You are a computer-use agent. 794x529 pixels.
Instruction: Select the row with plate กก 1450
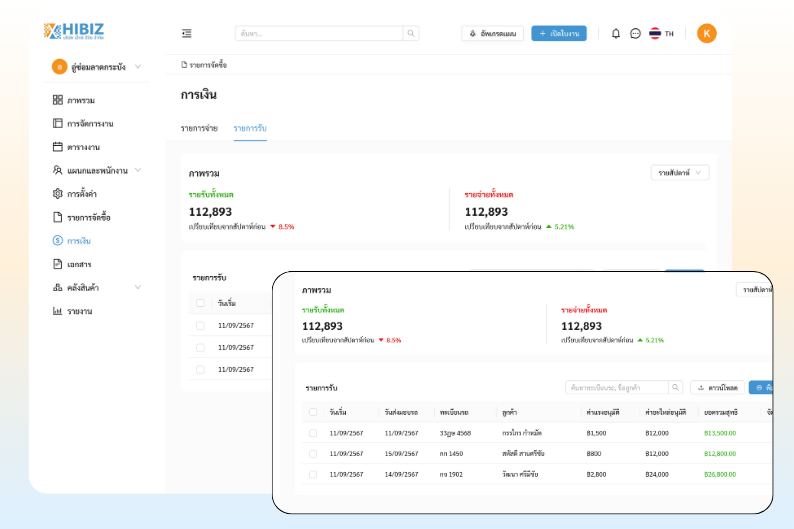click(313, 453)
